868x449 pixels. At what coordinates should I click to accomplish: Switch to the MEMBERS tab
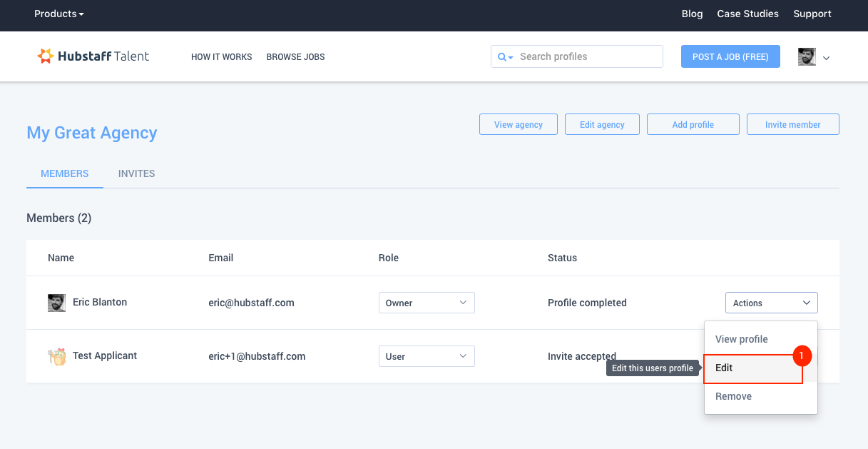[x=65, y=173]
